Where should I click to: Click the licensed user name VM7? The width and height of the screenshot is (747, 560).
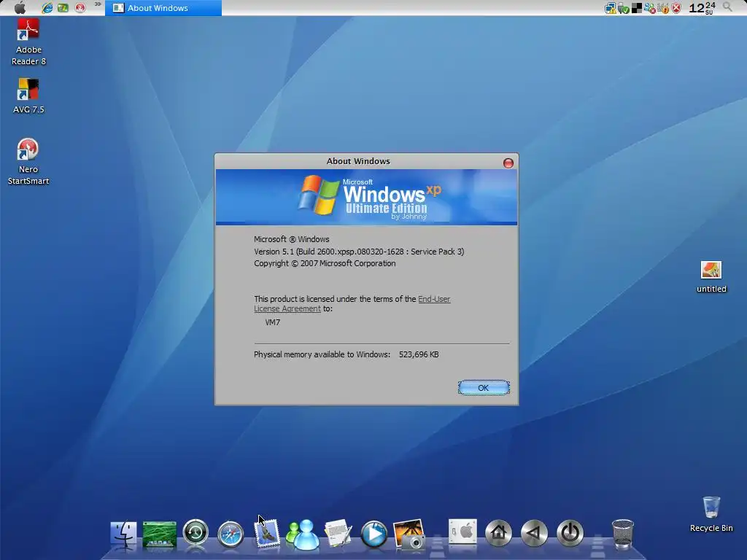point(273,322)
